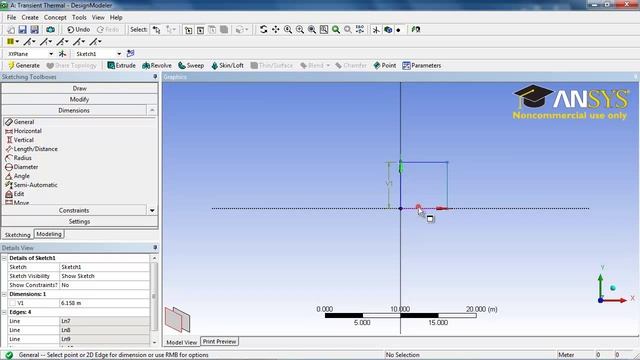Switch to the Sketching tab
The height and width of the screenshot is (360, 640).
(x=18, y=235)
